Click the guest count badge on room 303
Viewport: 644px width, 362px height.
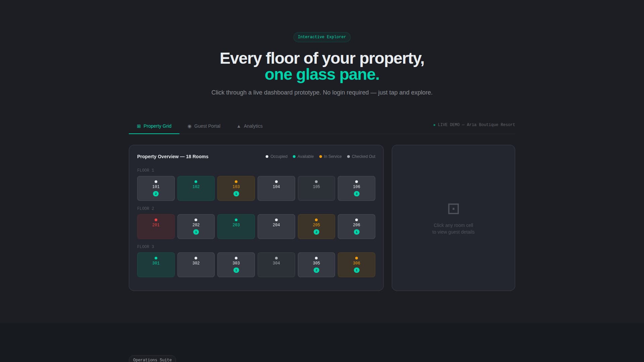(x=236, y=270)
